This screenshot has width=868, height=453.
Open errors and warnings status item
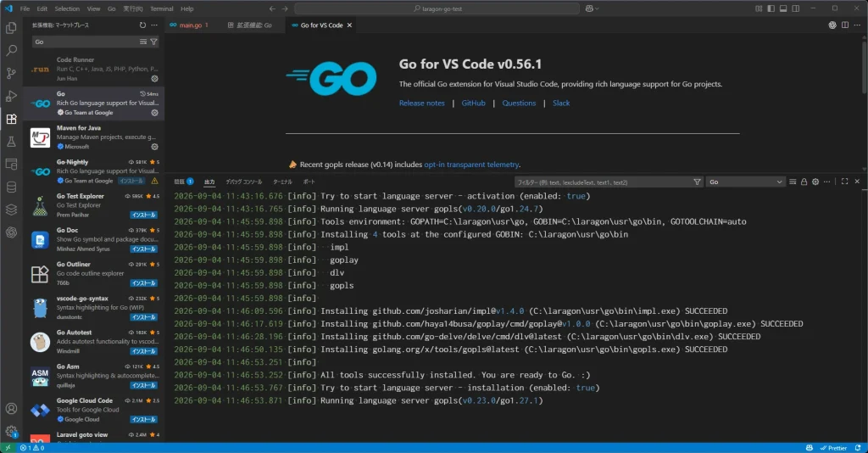pos(32,448)
